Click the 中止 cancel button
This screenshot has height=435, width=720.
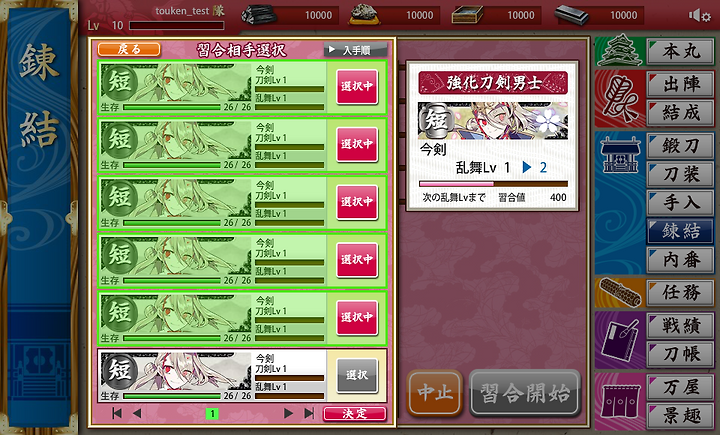point(434,393)
